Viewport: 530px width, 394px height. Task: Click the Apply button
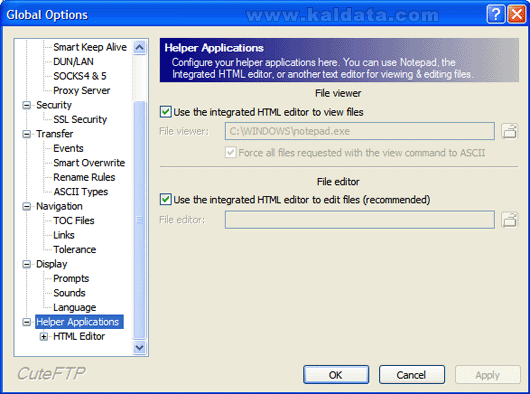[x=487, y=375]
